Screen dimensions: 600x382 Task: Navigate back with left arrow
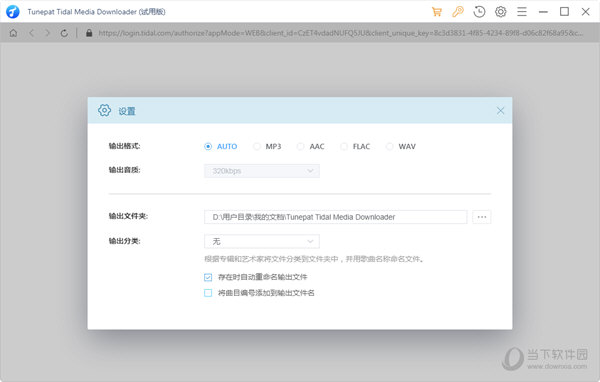pyautogui.click(x=31, y=33)
